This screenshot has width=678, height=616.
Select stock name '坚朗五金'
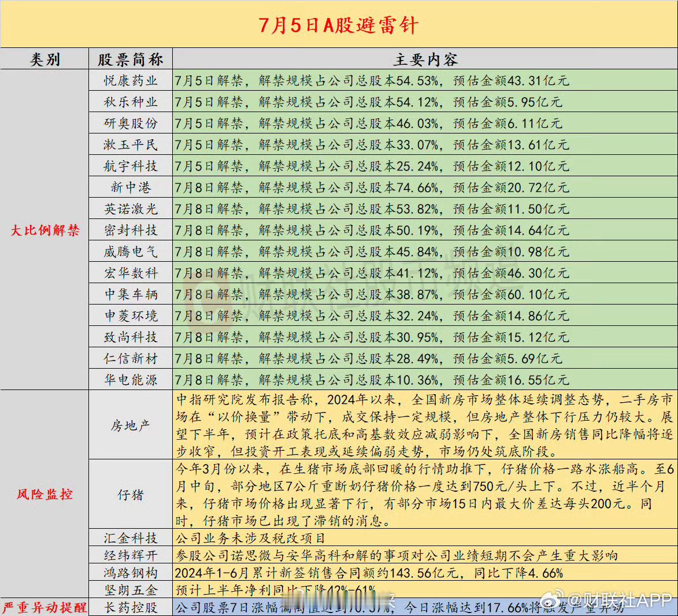click(x=131, y=590)
